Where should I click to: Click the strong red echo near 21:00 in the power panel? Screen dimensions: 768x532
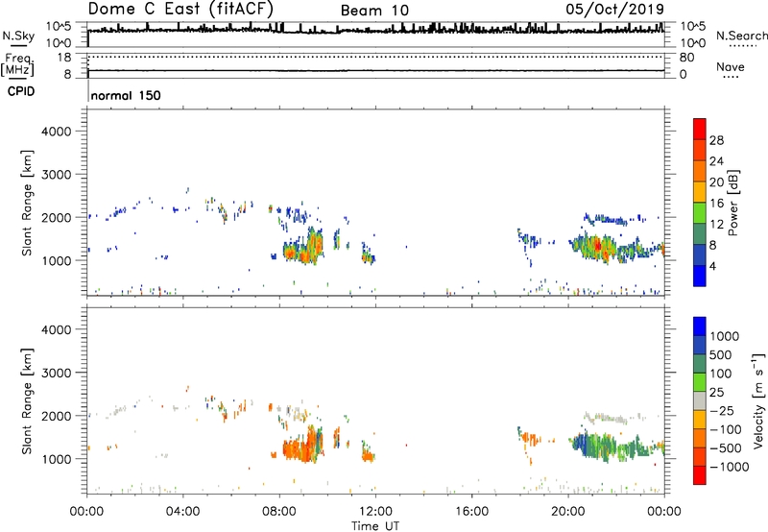tap(596, 245)
